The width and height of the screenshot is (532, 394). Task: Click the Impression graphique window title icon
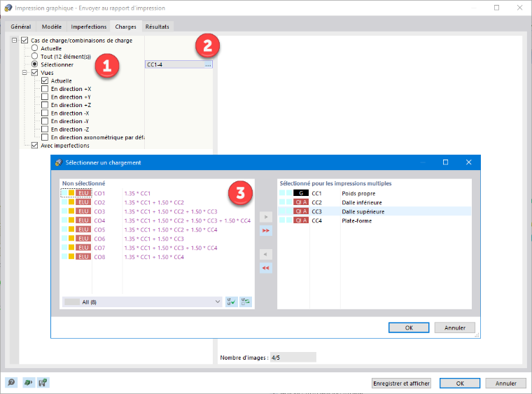[8, 8]
